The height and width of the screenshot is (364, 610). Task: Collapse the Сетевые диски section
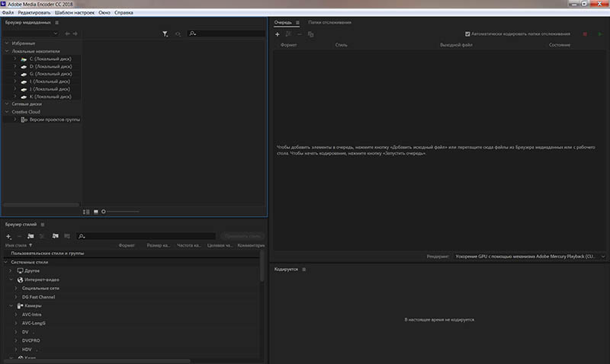coord(7,104)
